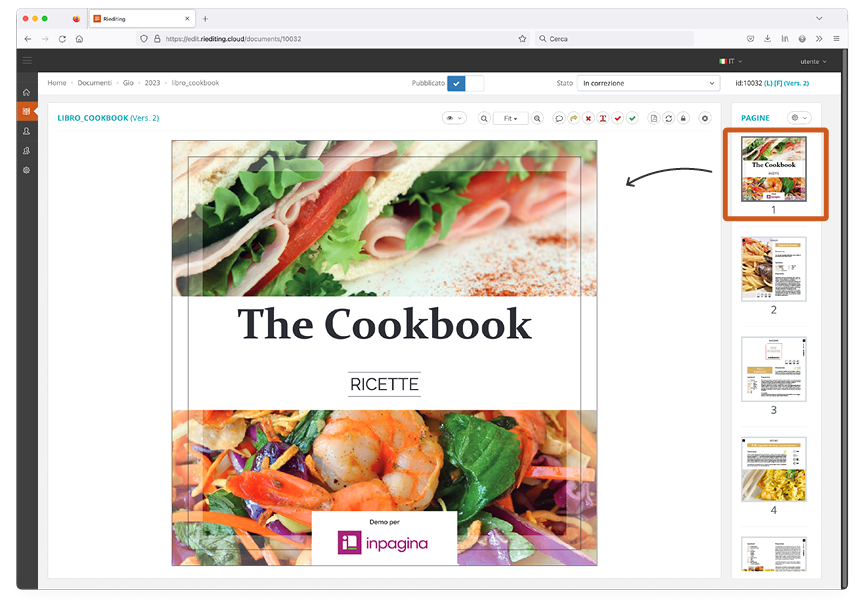The width and height of the screenshot is (864, 600).
Task: Open the Stato 'In correzione' dropdown
Action: tap(647, 83)
